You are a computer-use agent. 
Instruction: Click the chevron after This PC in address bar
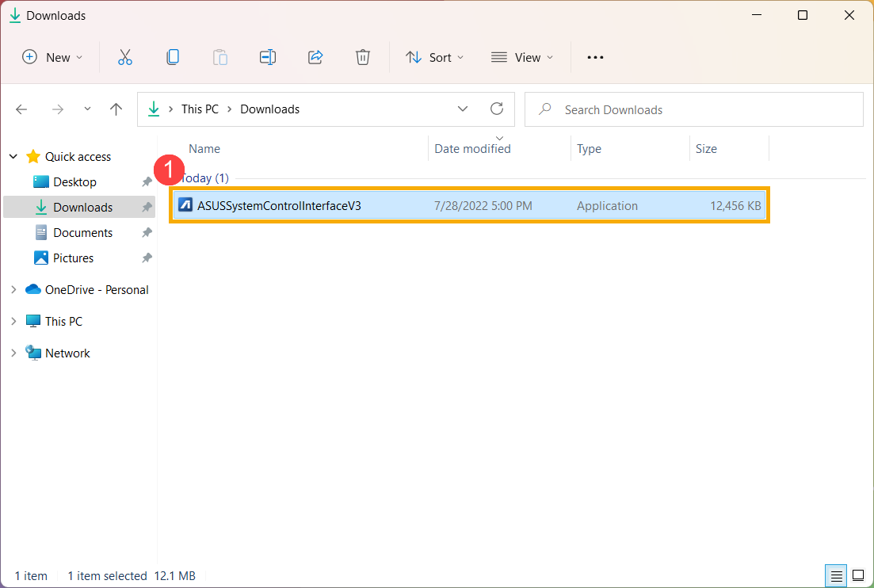(x=229, y=109)
